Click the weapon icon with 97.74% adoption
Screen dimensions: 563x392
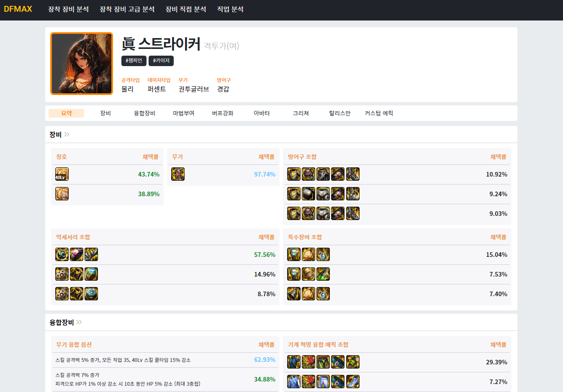pos(178,174)
